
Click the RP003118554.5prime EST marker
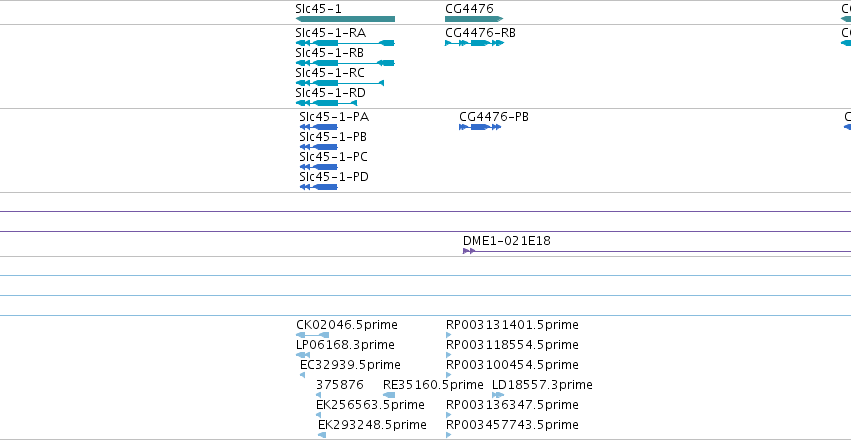448,355
